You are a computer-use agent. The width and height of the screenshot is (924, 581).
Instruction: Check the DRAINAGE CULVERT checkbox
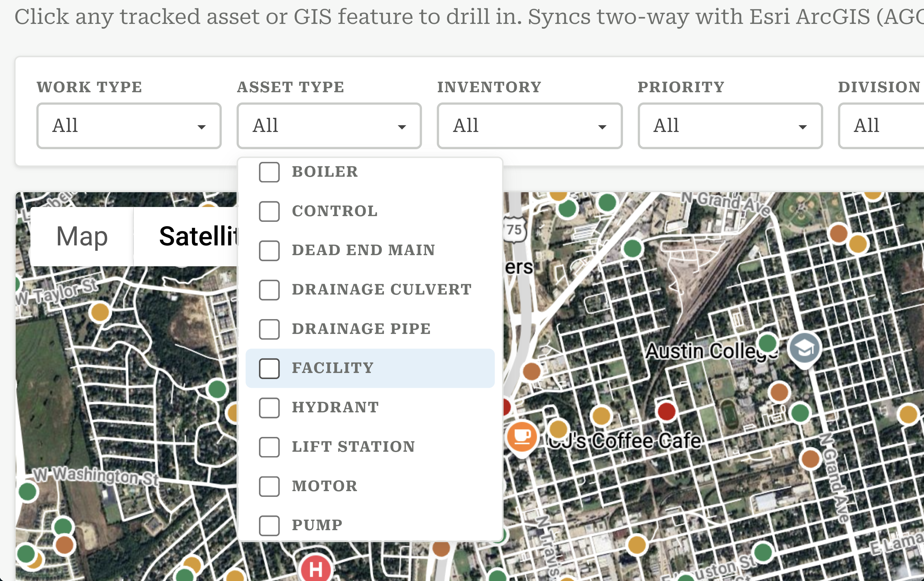(x=269, y=290)
